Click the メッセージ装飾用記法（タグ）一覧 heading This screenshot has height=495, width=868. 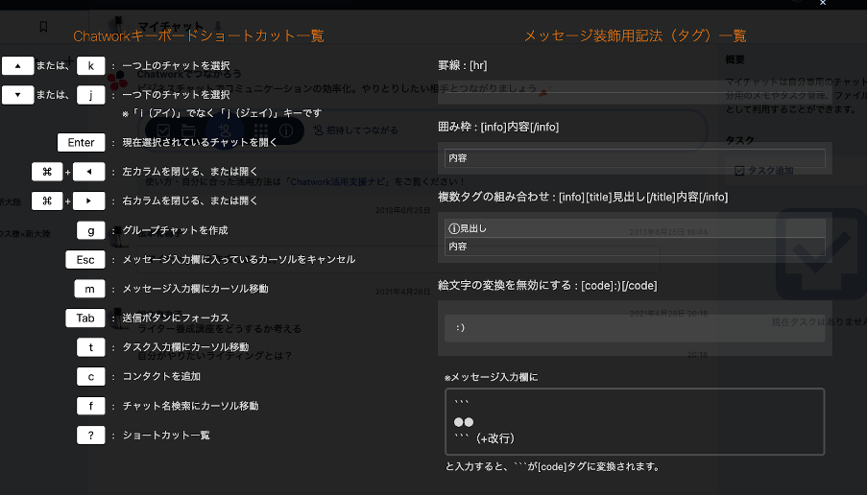(635, 35)
